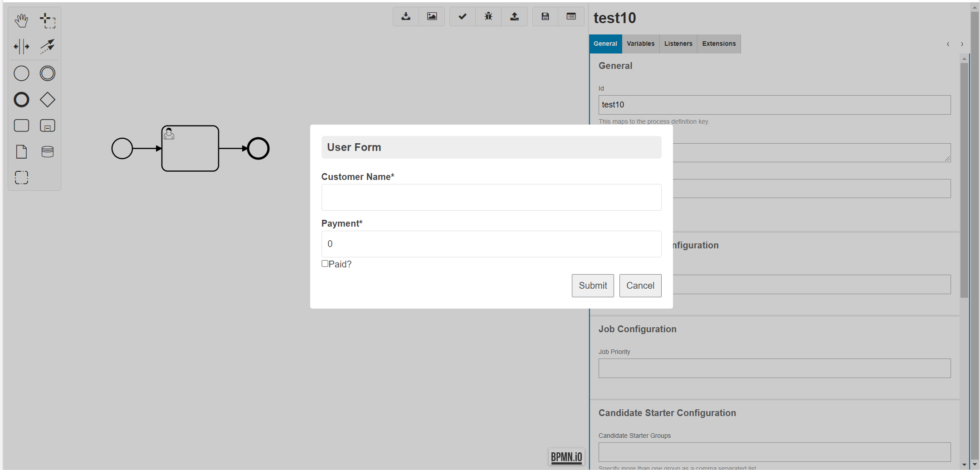The image size is (980, 470).
Task: Select the create/remove space tool
Action: (21, 47)
